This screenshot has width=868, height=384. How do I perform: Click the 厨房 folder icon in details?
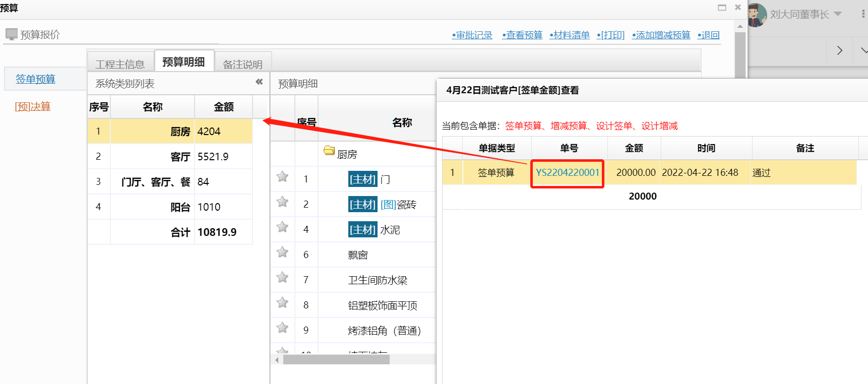click(329, 151)
